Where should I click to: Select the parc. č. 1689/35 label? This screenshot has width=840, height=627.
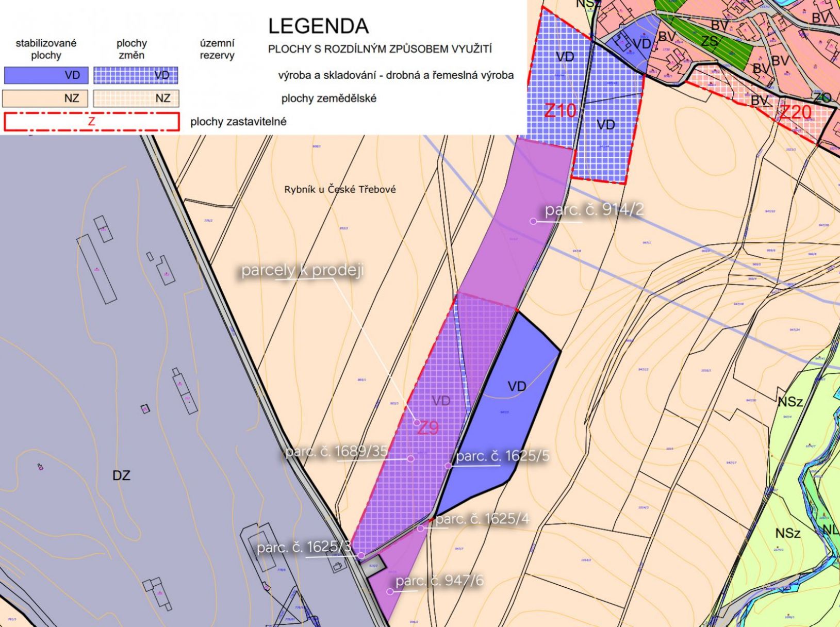[336, 451]
